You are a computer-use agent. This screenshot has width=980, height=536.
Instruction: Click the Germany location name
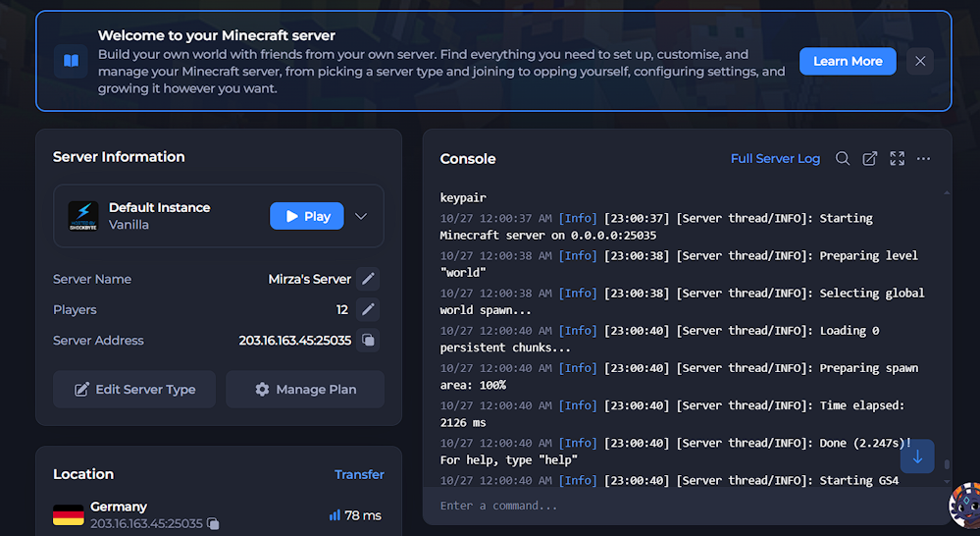(x=119, y=507)
